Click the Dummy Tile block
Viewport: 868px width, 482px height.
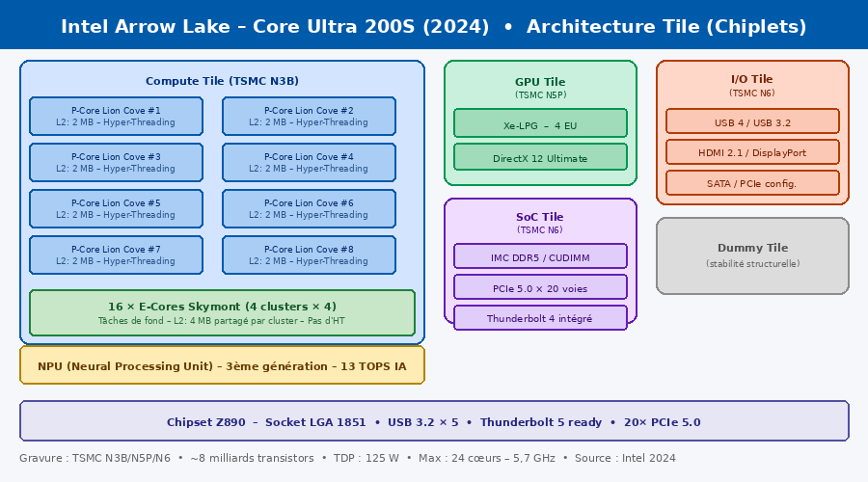coord(752,255)
